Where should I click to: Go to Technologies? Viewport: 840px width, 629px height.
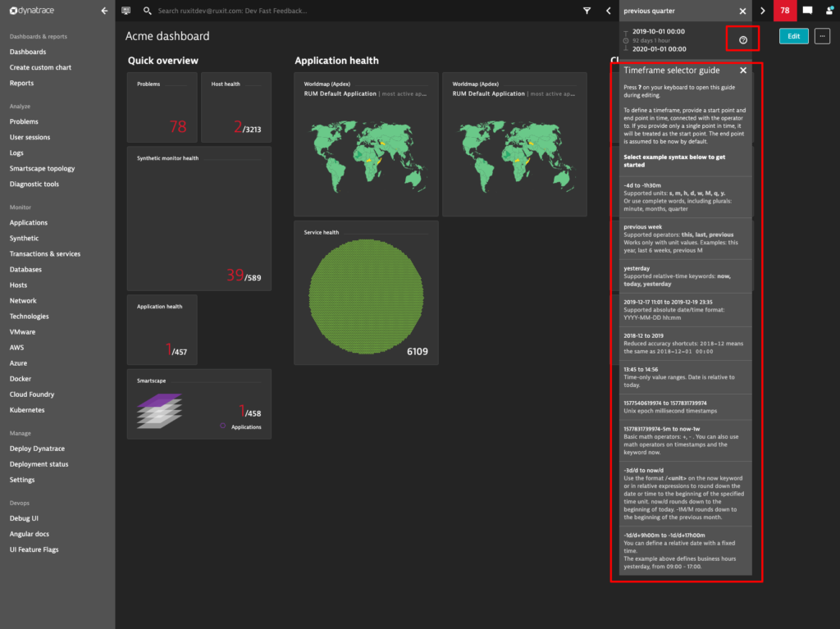pyautogui.click(x=29, y=316)
